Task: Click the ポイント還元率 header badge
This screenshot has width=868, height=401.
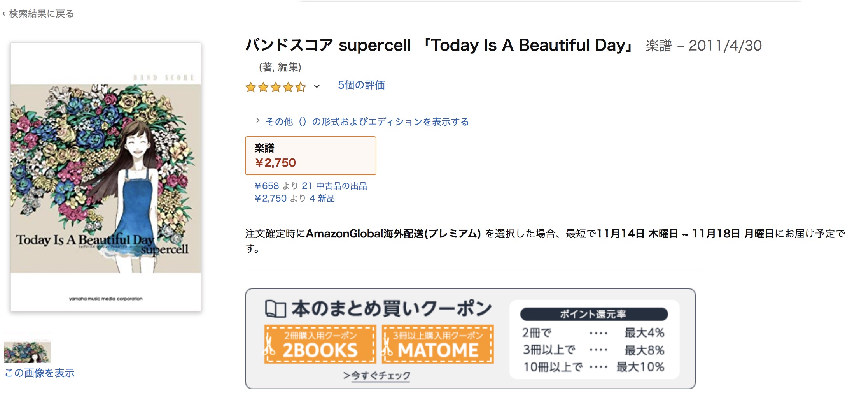Action: point(594,314)
